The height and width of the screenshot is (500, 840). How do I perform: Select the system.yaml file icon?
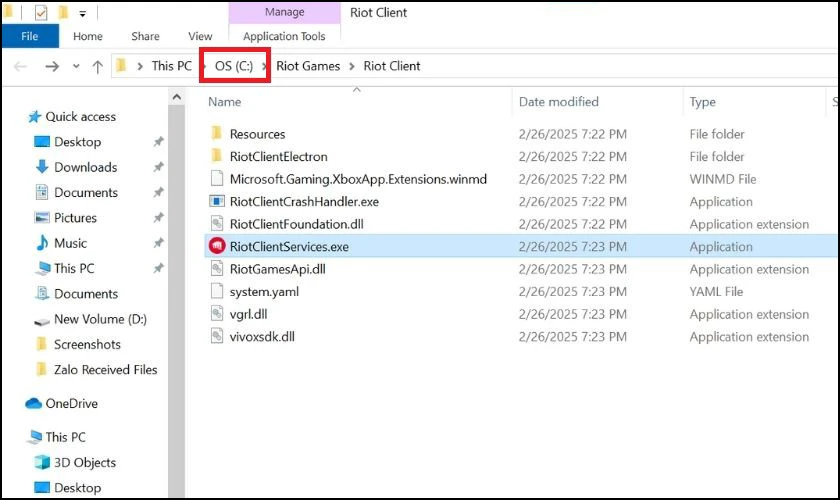pyautogui.click(x=216, y=291)
